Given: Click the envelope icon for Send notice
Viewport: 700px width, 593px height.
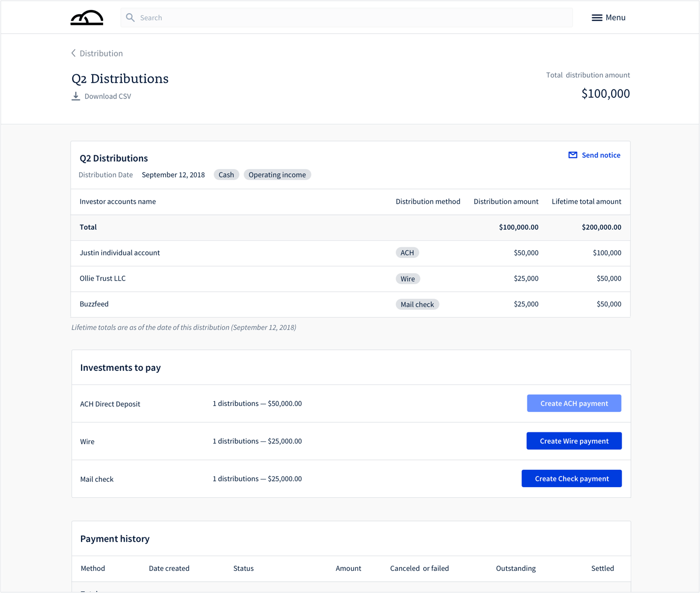Looking at the screenshot, I should click(x=573, y=155).
